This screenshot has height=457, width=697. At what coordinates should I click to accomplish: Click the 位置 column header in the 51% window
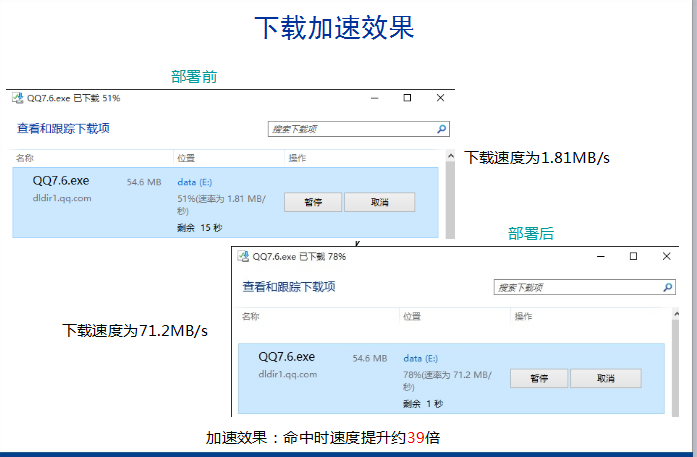coord(186,158)
